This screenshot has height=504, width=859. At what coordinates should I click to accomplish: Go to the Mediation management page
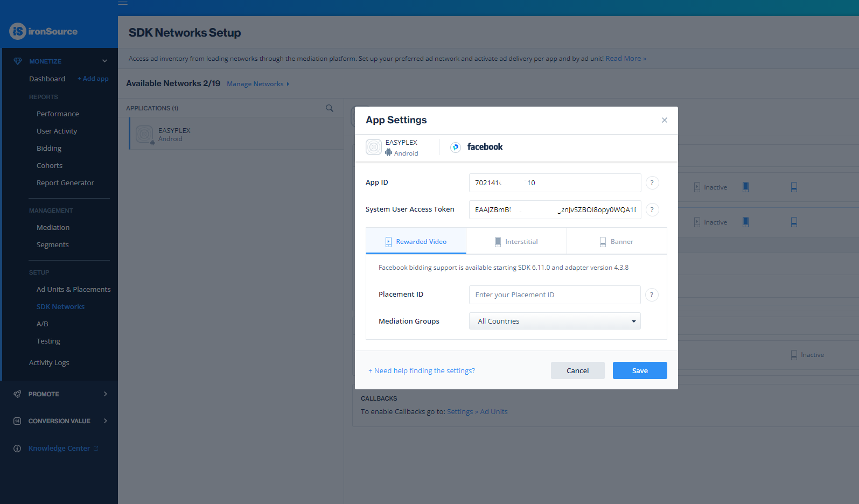point(53,227)
